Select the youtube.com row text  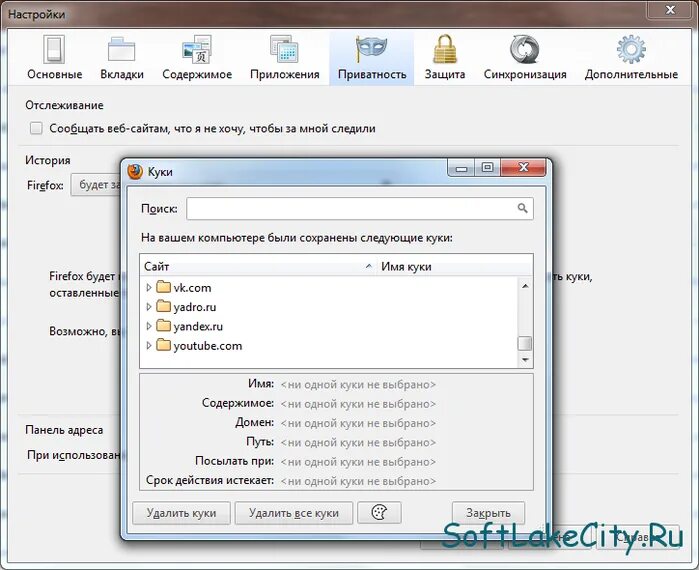[x=208, y=346]
